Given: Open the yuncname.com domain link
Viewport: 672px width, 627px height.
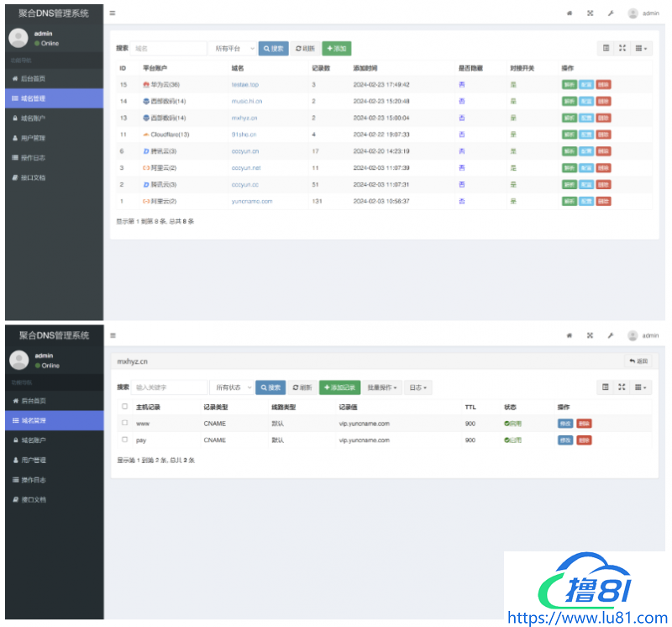Looking at the screenshot, I should coord(252,202).
